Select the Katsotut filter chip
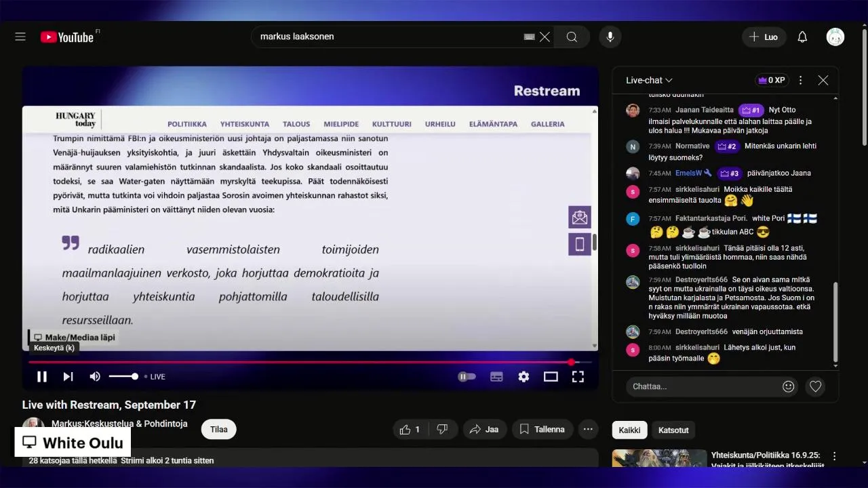The height and width of the screenshot is (488, 868). click(673, 430)
